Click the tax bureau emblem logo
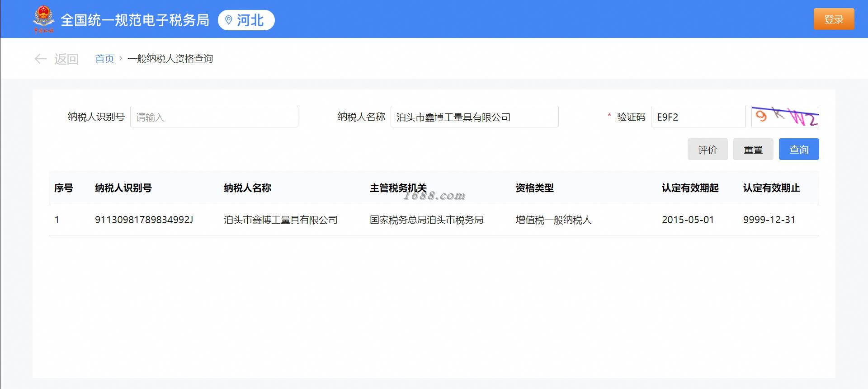868x389 pixels. 43,19
